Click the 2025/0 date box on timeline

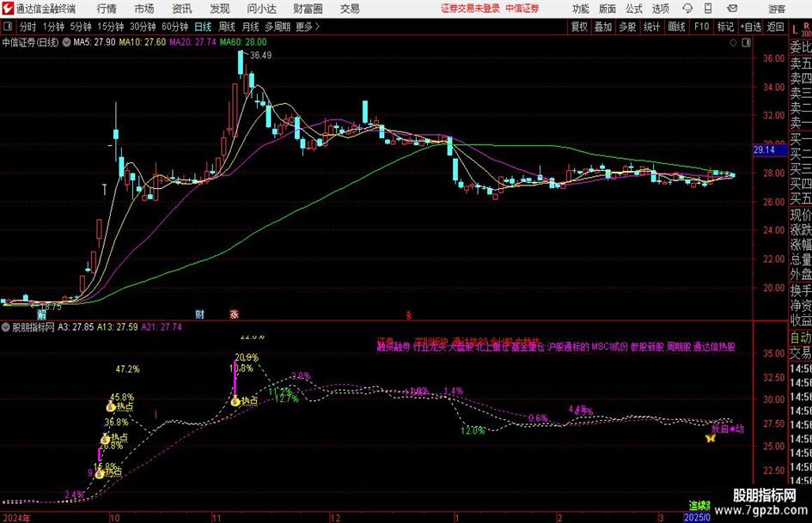point(697,517)
